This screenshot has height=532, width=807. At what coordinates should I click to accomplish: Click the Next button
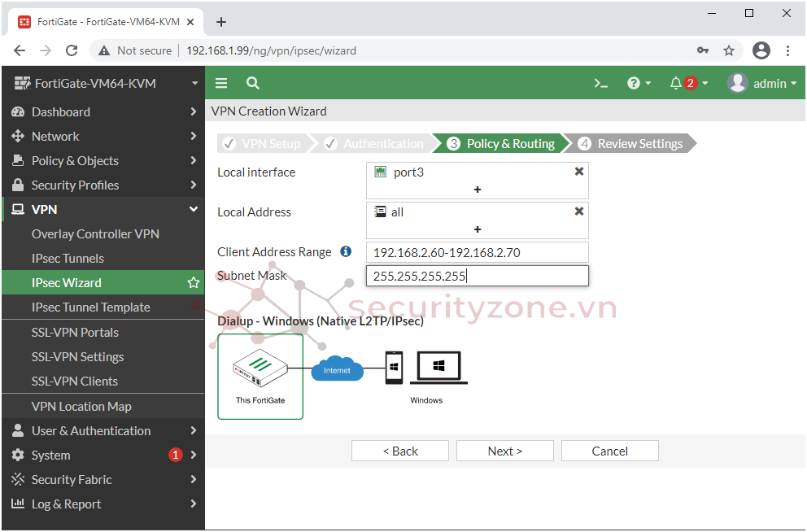click(504, 451)
